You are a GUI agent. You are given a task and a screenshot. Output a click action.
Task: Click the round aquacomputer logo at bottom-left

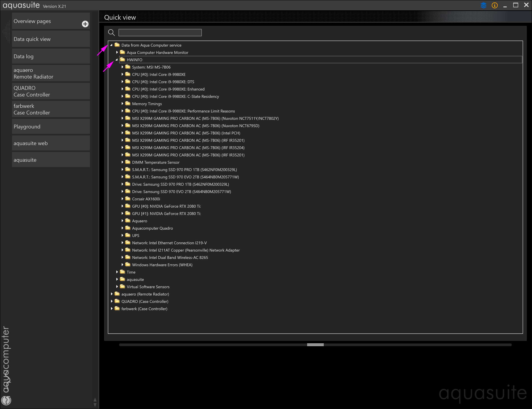(x=6, y=400)
